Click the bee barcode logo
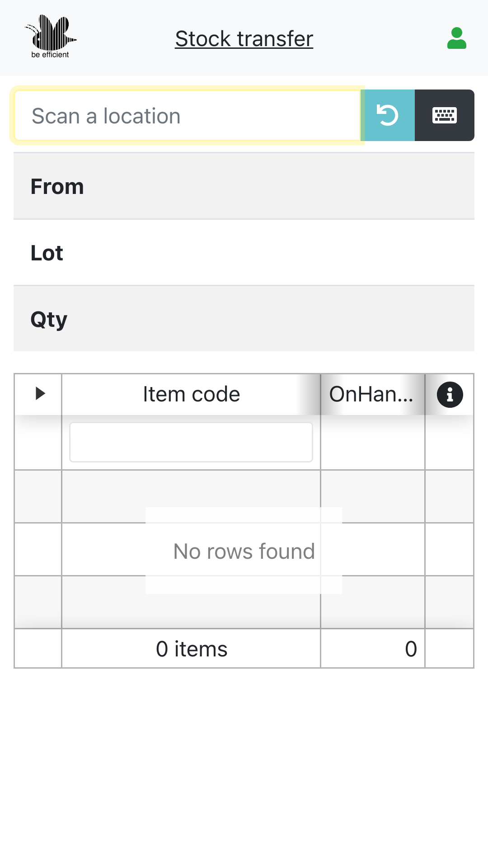This screenshot has height=868, width=488. coord(50,37)
